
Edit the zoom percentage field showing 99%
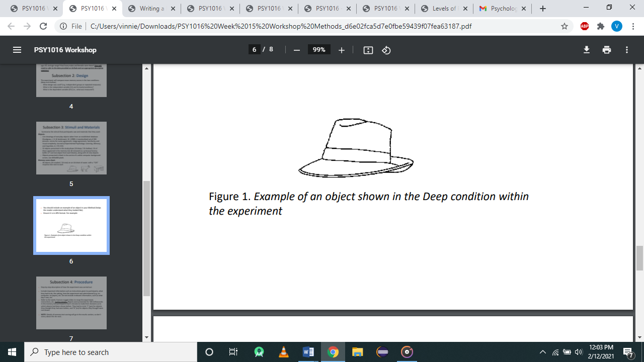pyautogui.click(x=319, y=50)
